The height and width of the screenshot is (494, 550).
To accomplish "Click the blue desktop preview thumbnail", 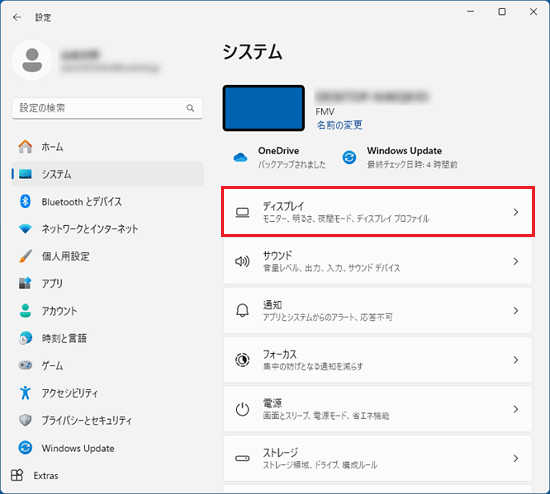I will tap(263, 108).
